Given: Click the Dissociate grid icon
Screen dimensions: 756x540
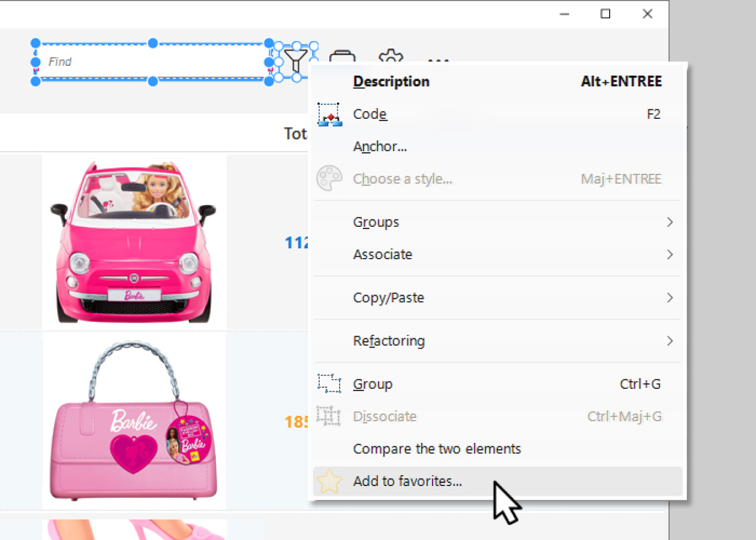Looking at the screenshot, I should click(329, 416).
